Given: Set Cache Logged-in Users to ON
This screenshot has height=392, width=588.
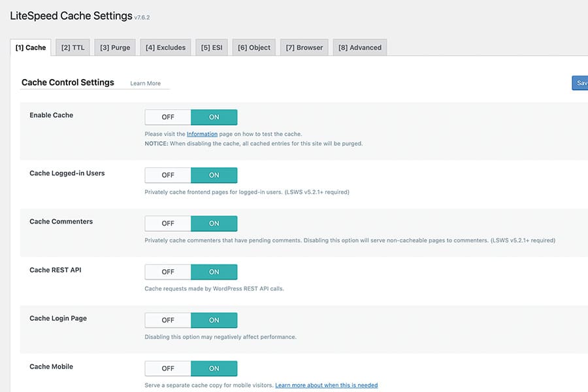Looking at the screenshot, I should coord(214,175).
